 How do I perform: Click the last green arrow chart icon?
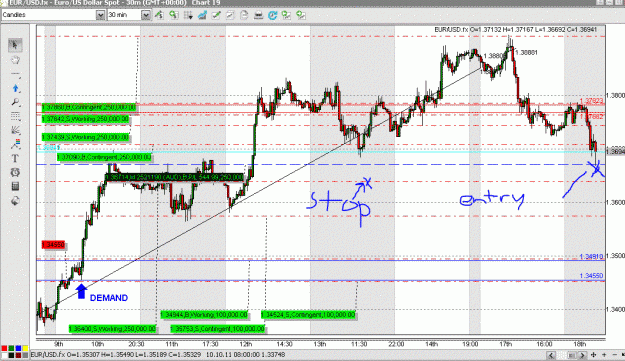(x=301, y=15)
